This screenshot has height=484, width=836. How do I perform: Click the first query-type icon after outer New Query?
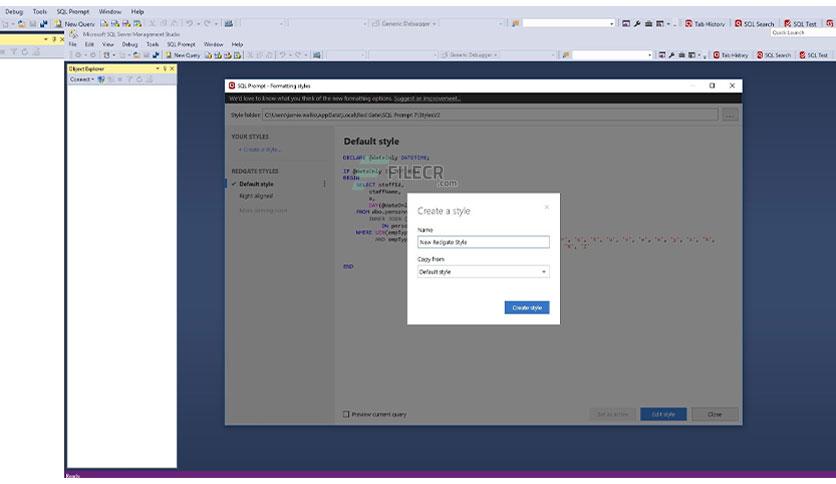pyautogui.click(x=104, y=23)
